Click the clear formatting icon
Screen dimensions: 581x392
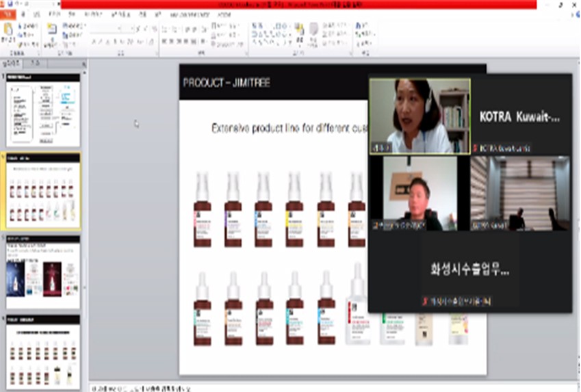154,29
